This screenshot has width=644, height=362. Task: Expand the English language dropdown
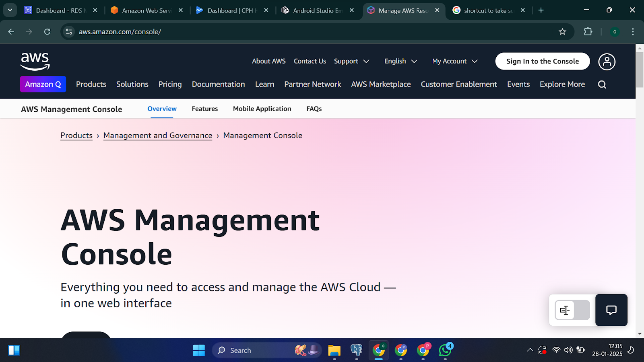coord(401,61)
